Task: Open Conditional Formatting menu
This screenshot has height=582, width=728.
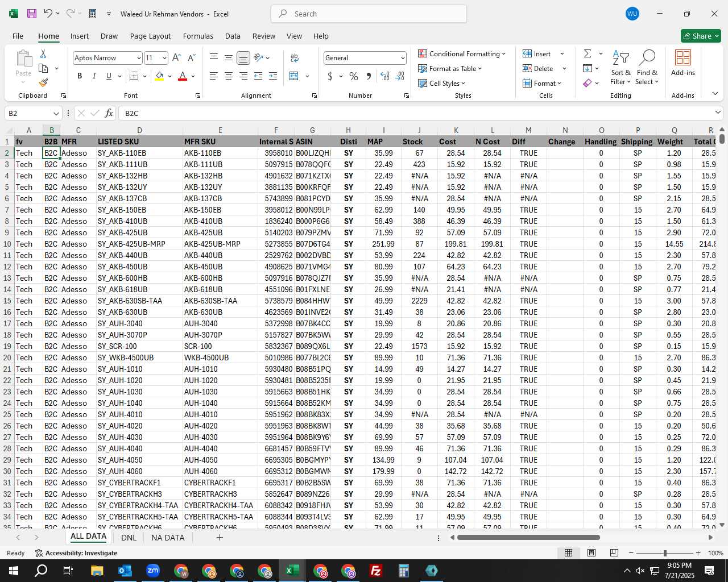Action: [461, 53]
